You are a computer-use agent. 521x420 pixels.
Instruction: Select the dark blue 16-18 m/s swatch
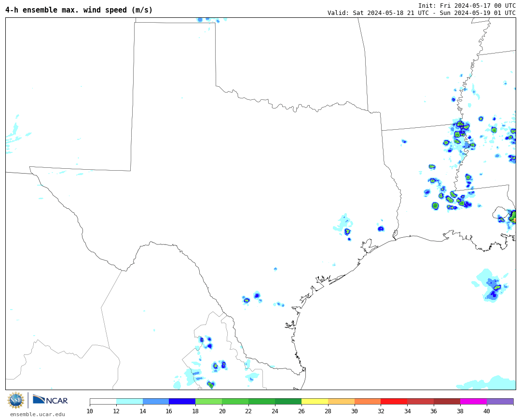click(x=182, y=401)
